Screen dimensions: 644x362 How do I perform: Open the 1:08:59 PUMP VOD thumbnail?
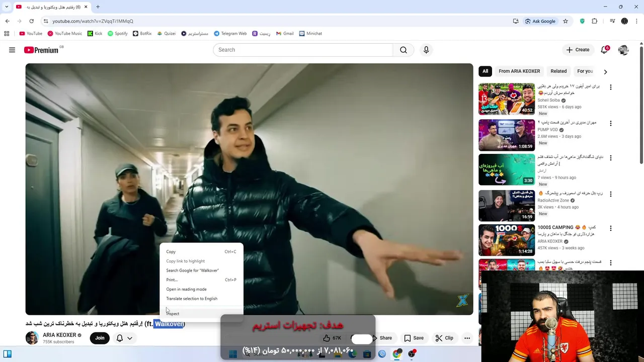pos(507,135)
